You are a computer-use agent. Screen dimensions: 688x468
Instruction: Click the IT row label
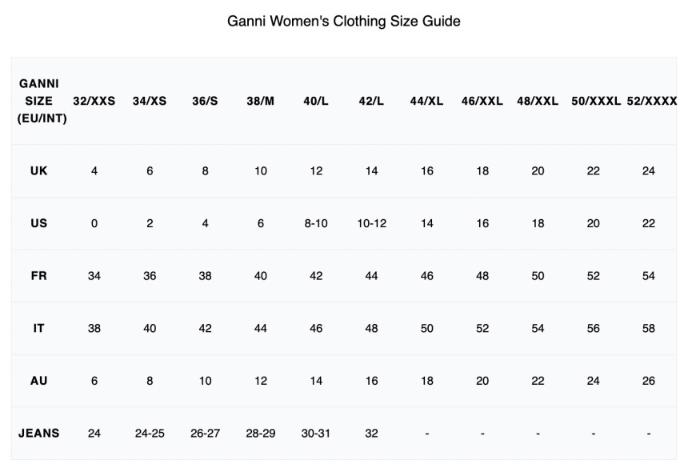click(x=39, y=328)
